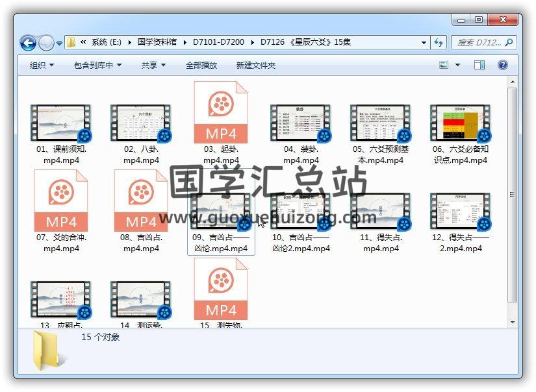Toggle the preview pane
Viewport: 536px width, 392px height.
[479, 65]
